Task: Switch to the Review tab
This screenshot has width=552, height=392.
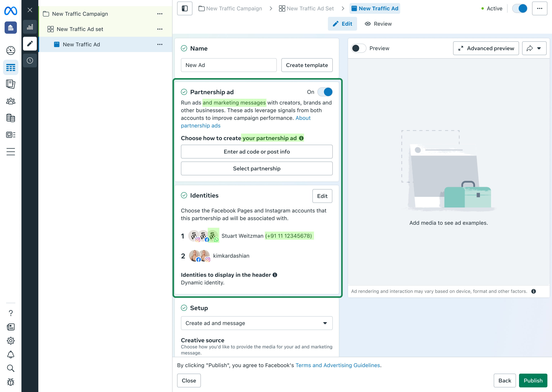Action: pos(378,24)
